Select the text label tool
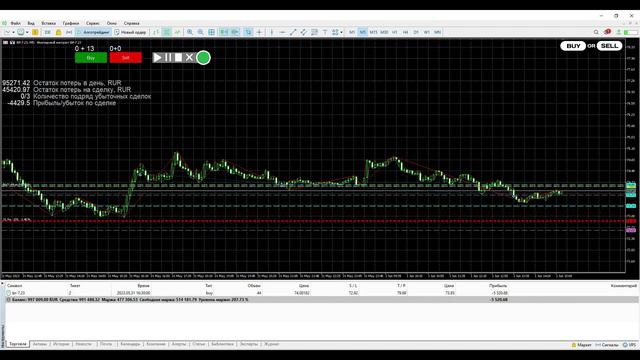The height and width of the screenshot is (360, 640). [325, 32]
